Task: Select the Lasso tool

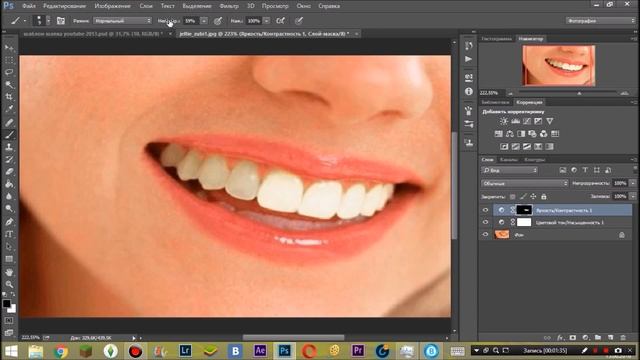Action: coord(9,73)
